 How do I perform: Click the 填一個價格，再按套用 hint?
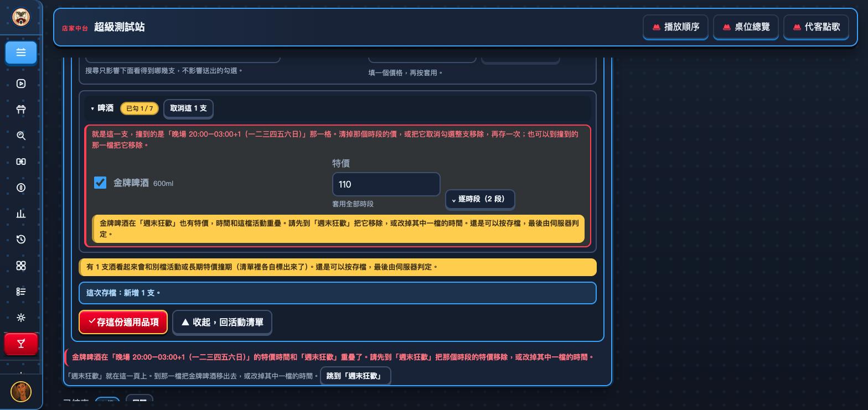(405, 72)
